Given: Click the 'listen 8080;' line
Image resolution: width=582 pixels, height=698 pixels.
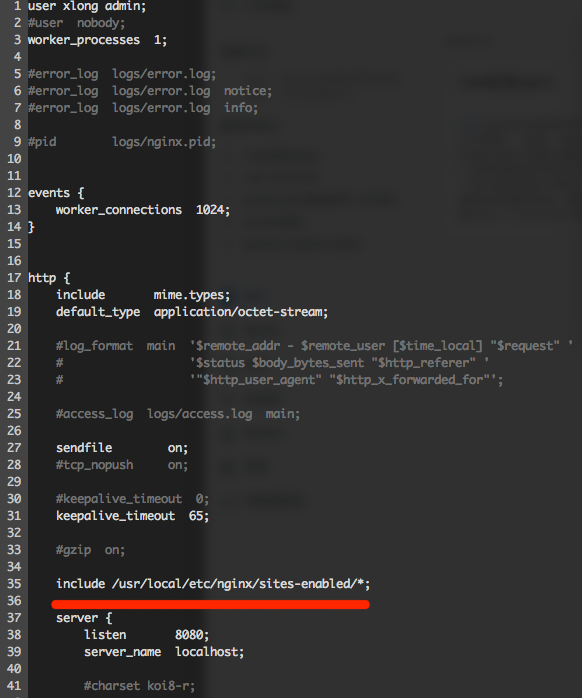Looking at the screenshot, I should click(147, 635).
